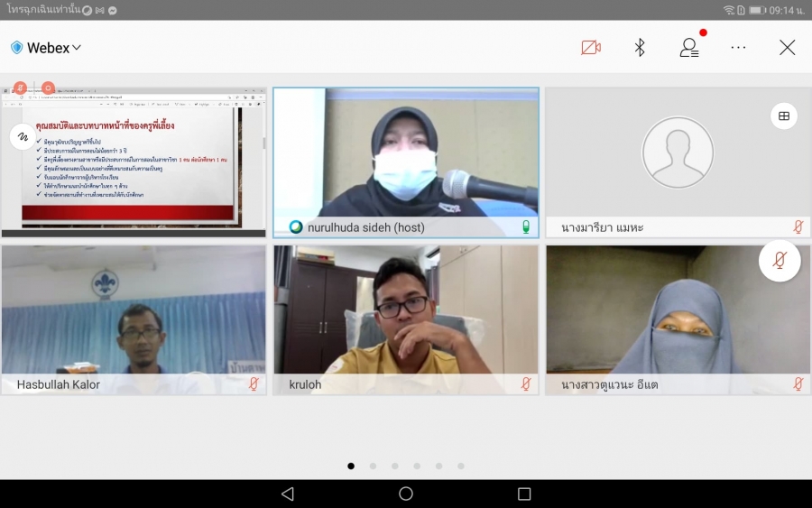Tap the Webex shield security icon
The image size is (812, 508).
pyautogui.click(x=16, y=48)
